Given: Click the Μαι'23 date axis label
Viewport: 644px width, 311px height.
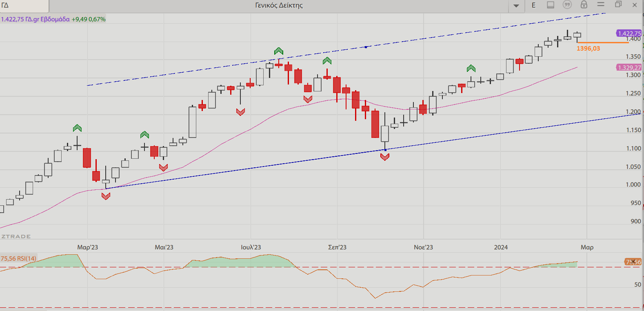Looking at the screenshot, I should 164,247.
